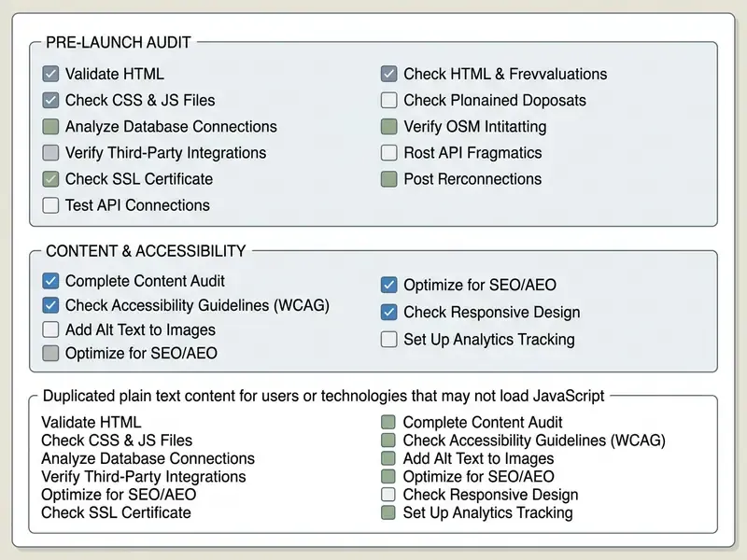This screenshot has width=747, height=560.
Task: Enable the Rost API Fragmatics checkbox
Action: coord(388,152)
